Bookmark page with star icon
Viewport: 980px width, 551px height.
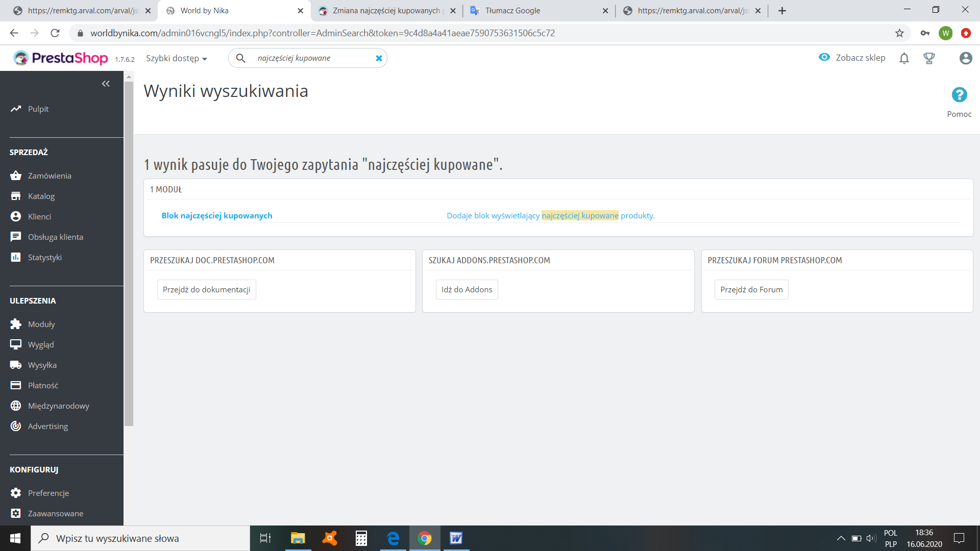[x=899, y=33]
